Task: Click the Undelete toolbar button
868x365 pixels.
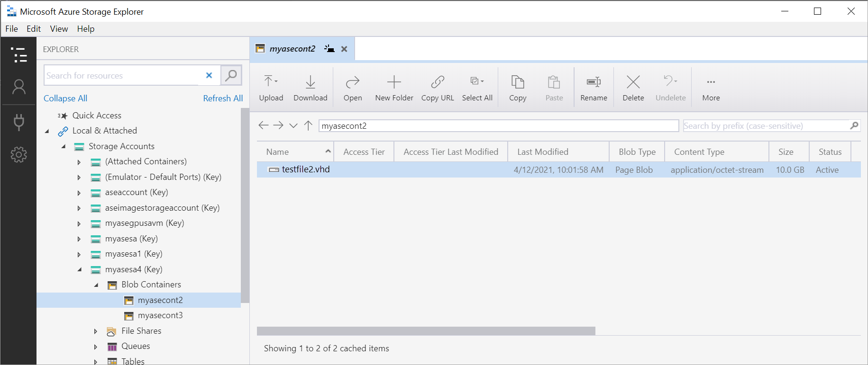Action: [x=671, y=88]
